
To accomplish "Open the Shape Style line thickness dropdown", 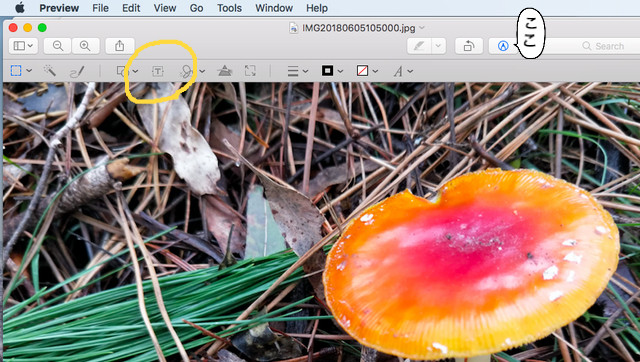I will (297, 71).
